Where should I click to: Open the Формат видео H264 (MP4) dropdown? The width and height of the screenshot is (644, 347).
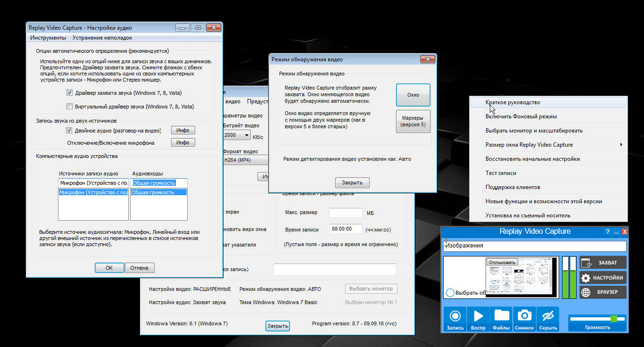pyautogui.click(x=245, y=160)
